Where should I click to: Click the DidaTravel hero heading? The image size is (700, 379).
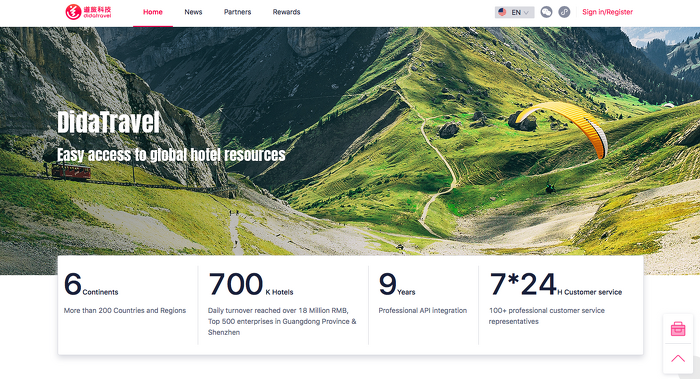point(108,122)
